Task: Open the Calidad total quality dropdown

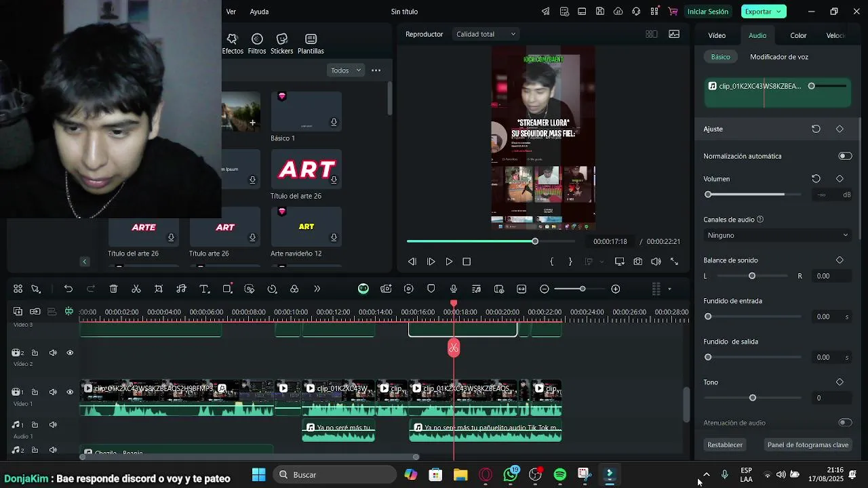Action: 486,34
